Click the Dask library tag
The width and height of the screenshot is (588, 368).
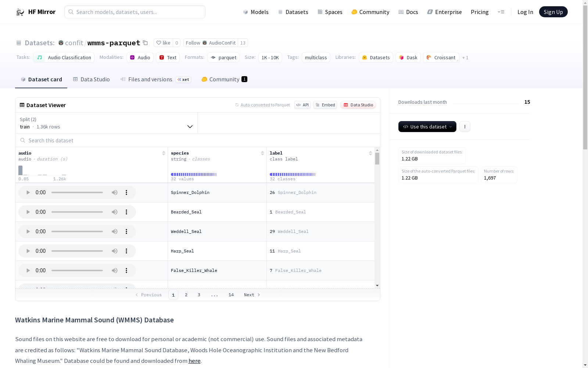(408, 57)
